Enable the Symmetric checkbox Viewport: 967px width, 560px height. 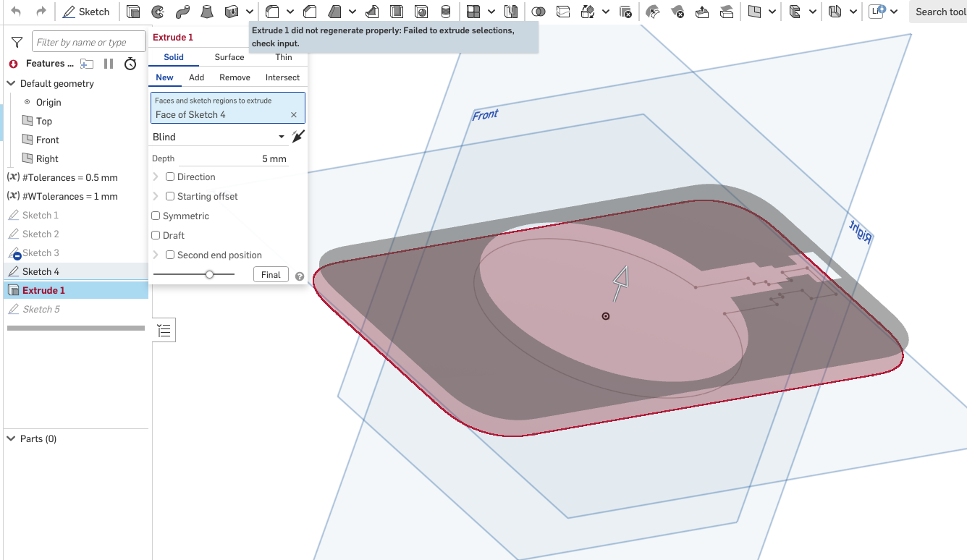pos(156,216)
